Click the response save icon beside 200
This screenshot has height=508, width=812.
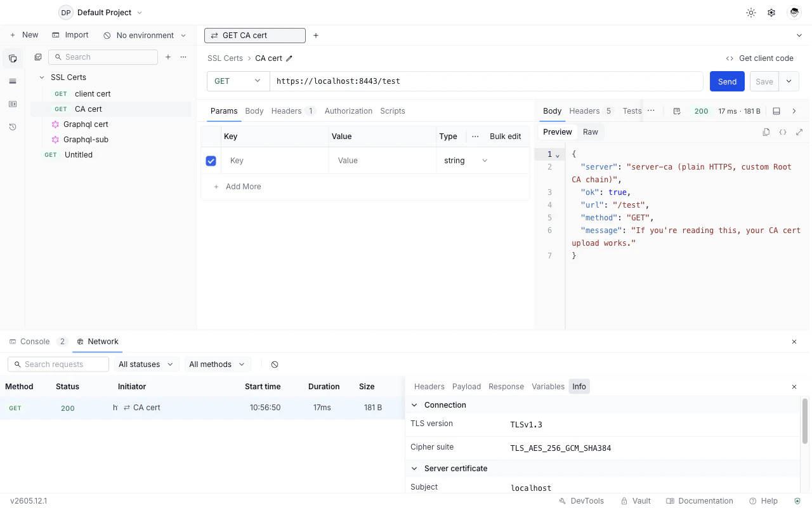point(677,111)
